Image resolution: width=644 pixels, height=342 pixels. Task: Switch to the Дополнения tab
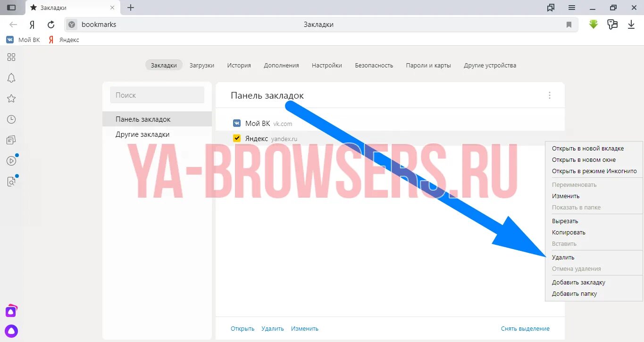click(x=281, y=65)
